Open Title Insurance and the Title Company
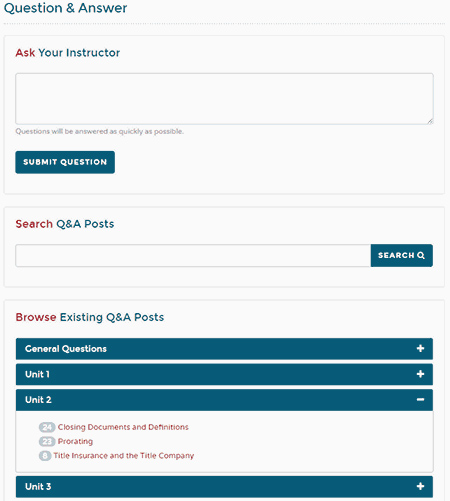Screen dimensions: 450x501 pos(124,456)
